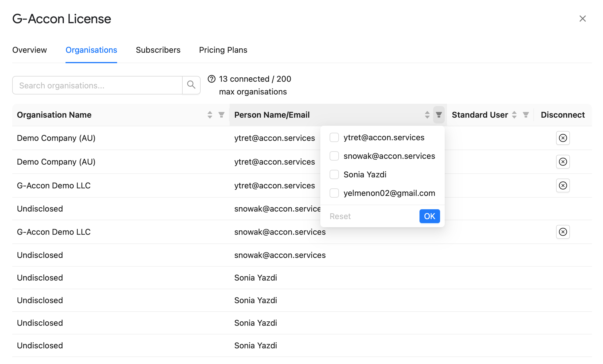The image size is (603, 364).
Task: Close the G-Accon License dialog
Action: (x=583, y=19)
